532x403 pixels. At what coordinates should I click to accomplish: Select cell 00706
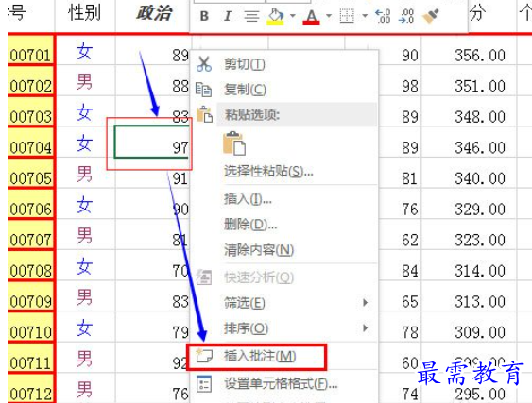pos(30,204)
